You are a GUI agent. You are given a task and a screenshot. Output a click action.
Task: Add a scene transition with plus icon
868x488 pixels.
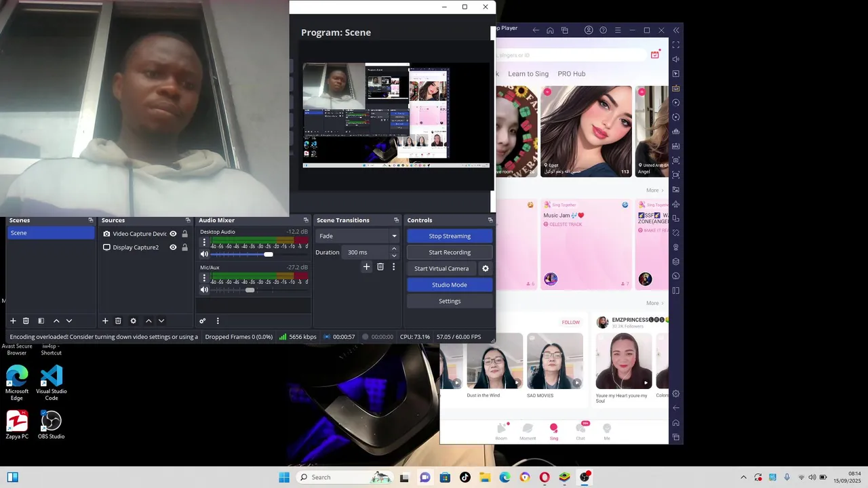point(366,267)
